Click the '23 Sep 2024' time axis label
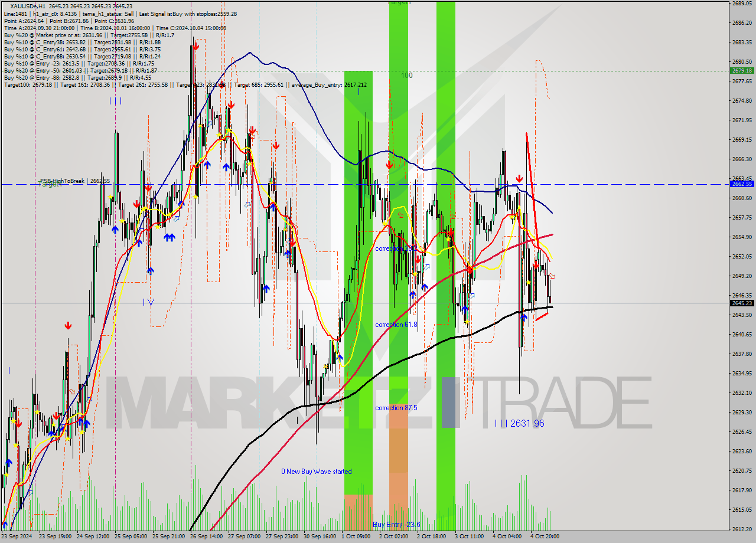 click(17, 537)
